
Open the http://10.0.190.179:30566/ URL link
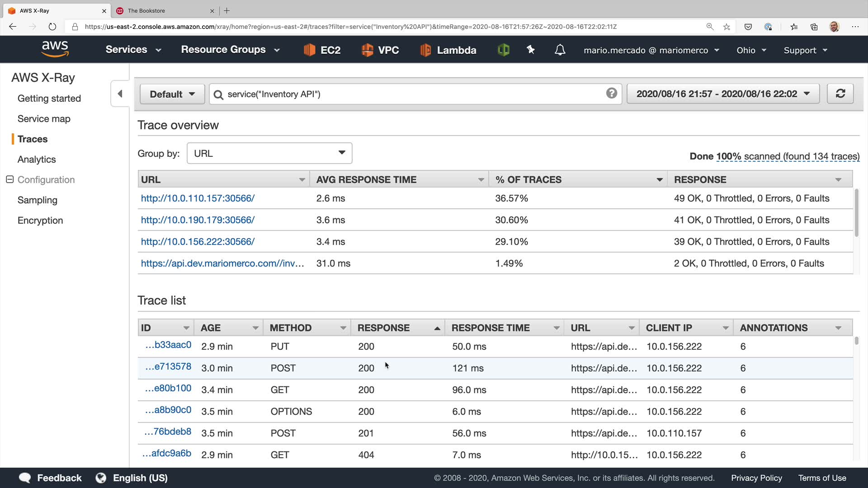[198, 220]
